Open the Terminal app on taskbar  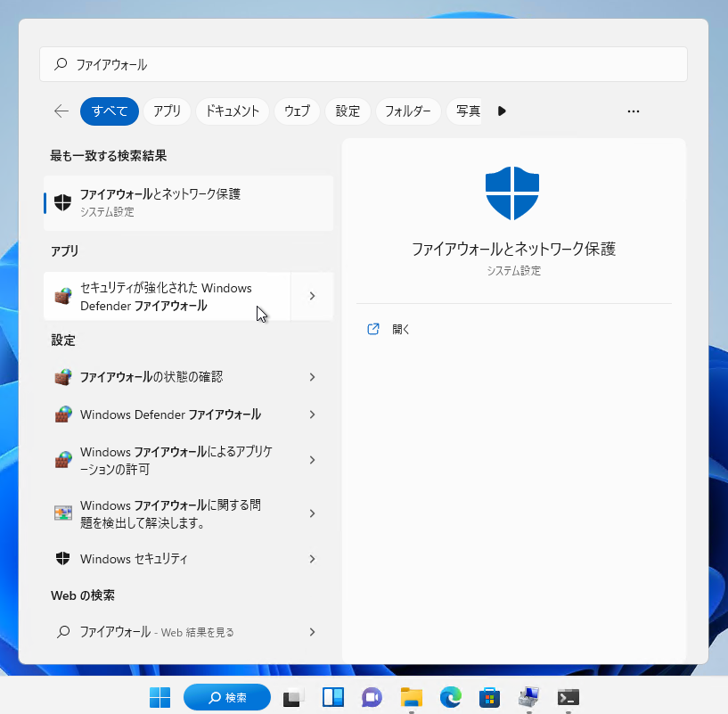point(568,697)
